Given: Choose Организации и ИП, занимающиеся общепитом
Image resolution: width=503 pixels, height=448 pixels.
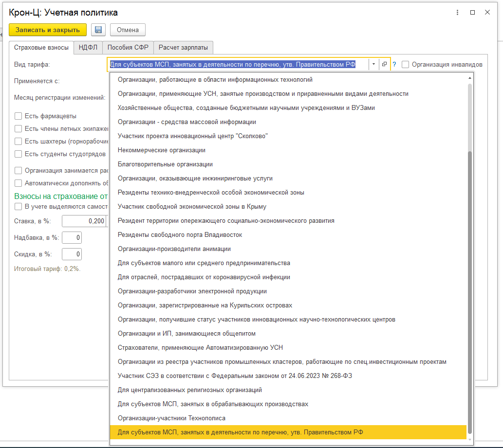Looking at the screenshot, I should pos(186,334).
